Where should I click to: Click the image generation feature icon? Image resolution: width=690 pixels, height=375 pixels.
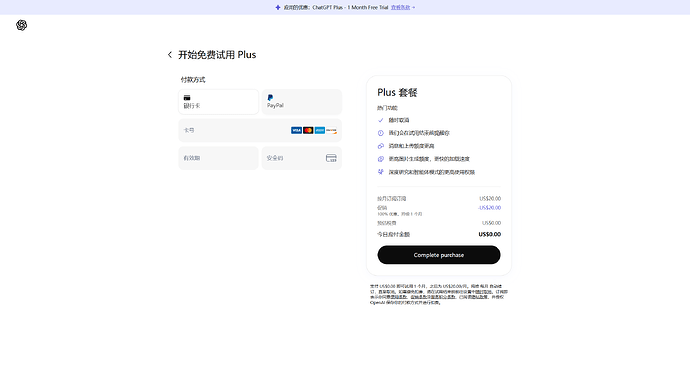381,159
